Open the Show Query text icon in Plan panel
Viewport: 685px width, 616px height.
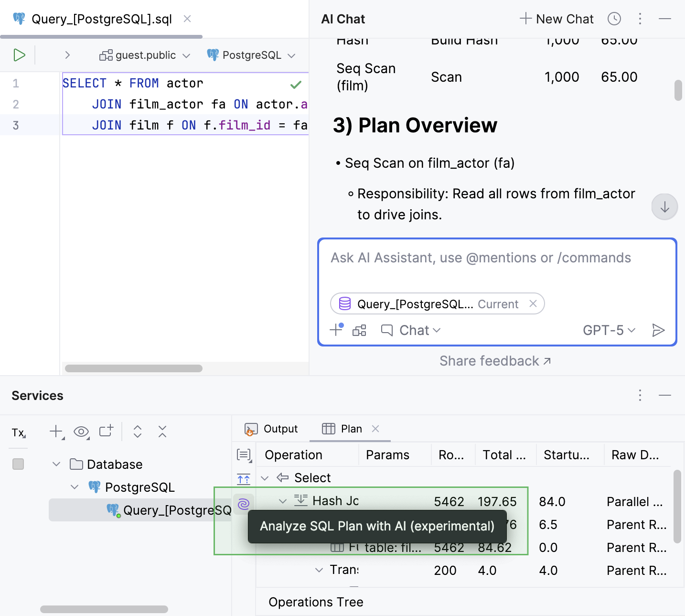[x=244, y=455]
